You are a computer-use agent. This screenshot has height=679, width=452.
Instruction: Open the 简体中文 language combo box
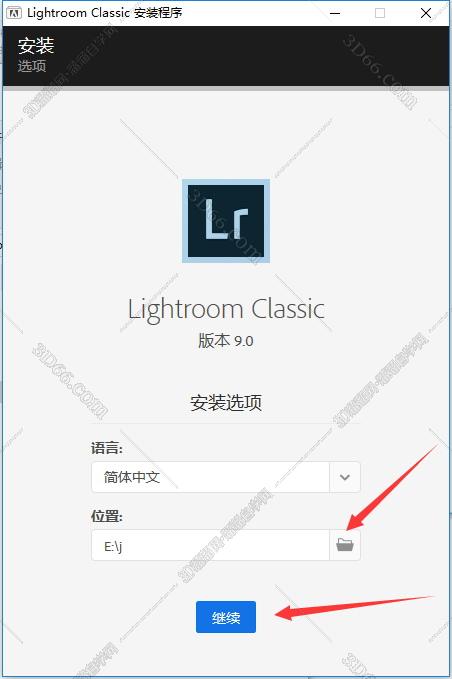[226, 477]
